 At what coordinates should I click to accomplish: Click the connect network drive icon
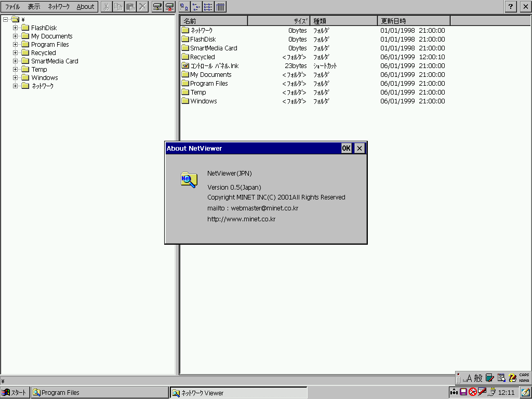point(157,7)
